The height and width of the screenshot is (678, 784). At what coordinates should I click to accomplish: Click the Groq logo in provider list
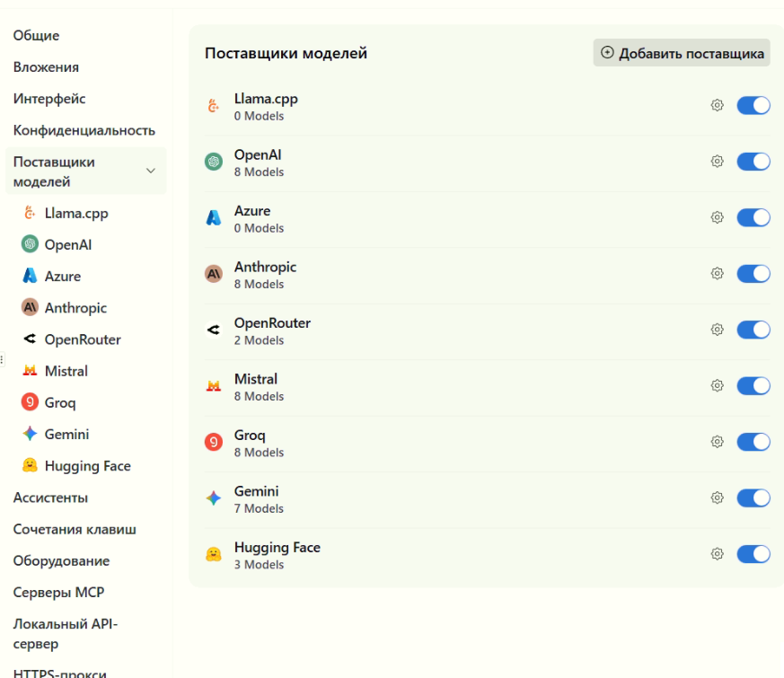[x=214, y=442]
